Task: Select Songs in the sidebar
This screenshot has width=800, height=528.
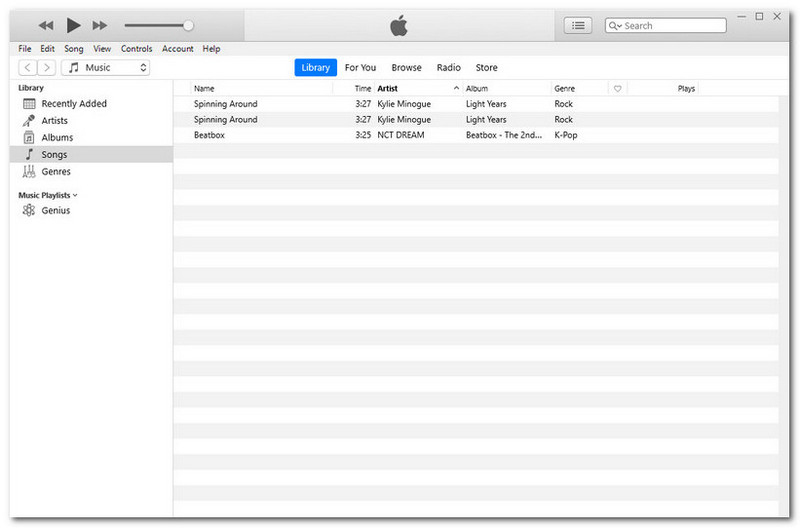Action: click(91, 154)
